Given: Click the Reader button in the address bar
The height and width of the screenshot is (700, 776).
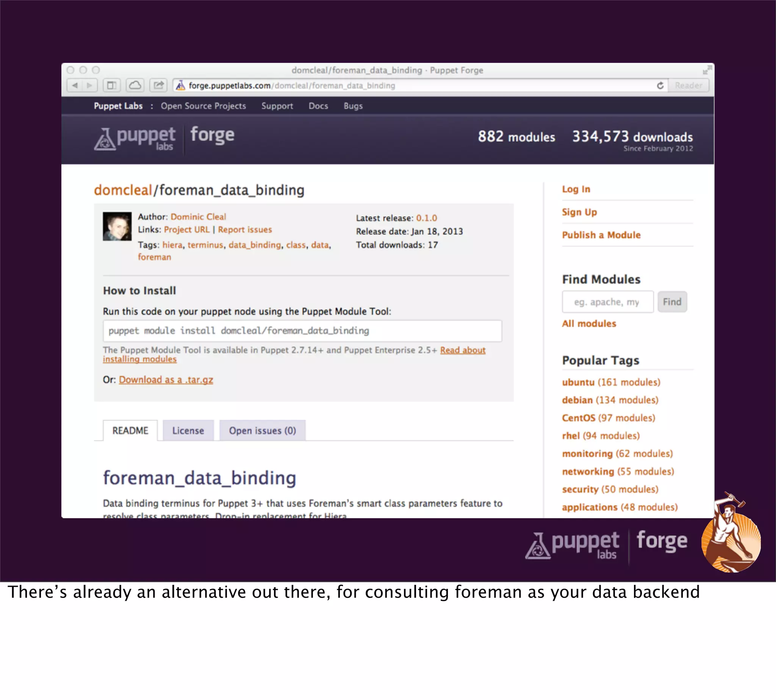Looking at the screenshot, I should click(x=688, y=85).
